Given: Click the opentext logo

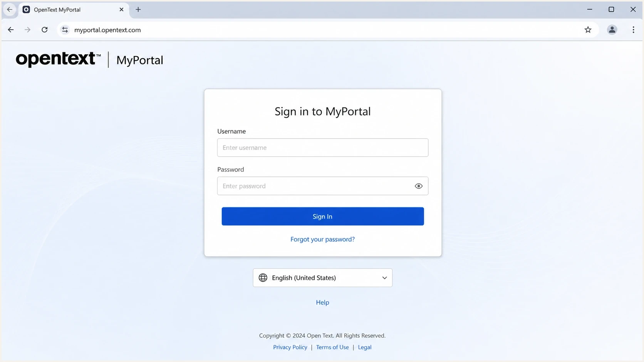Looking at the screenshot, I should pyautogui.click(x=58, y=59).
